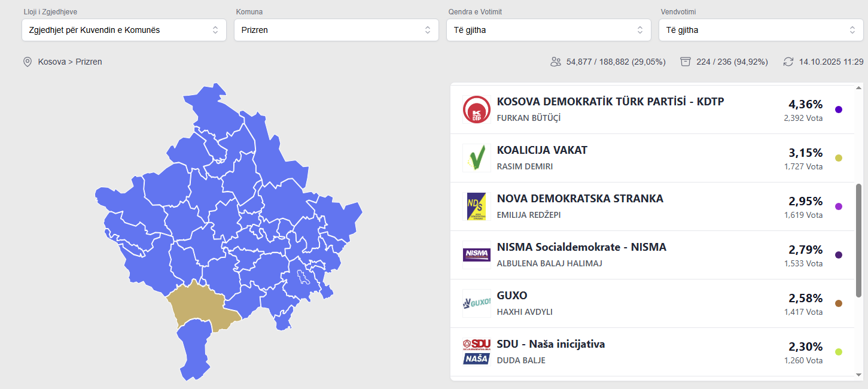Click the SDU Naša inicijativa logo
The width and height of the screenshot is (868, 389).
click(x=477, y=352)
